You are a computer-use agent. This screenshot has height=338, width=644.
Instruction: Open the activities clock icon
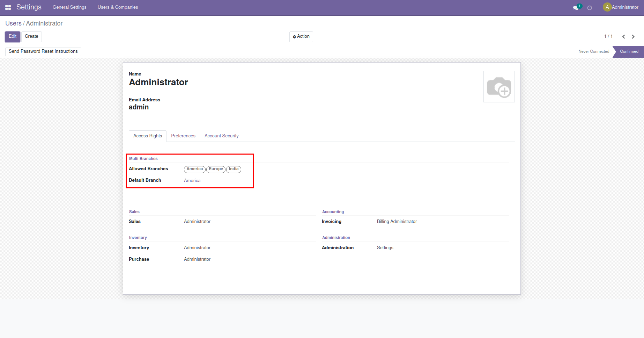pyautogui.click(x=590, y=8)
